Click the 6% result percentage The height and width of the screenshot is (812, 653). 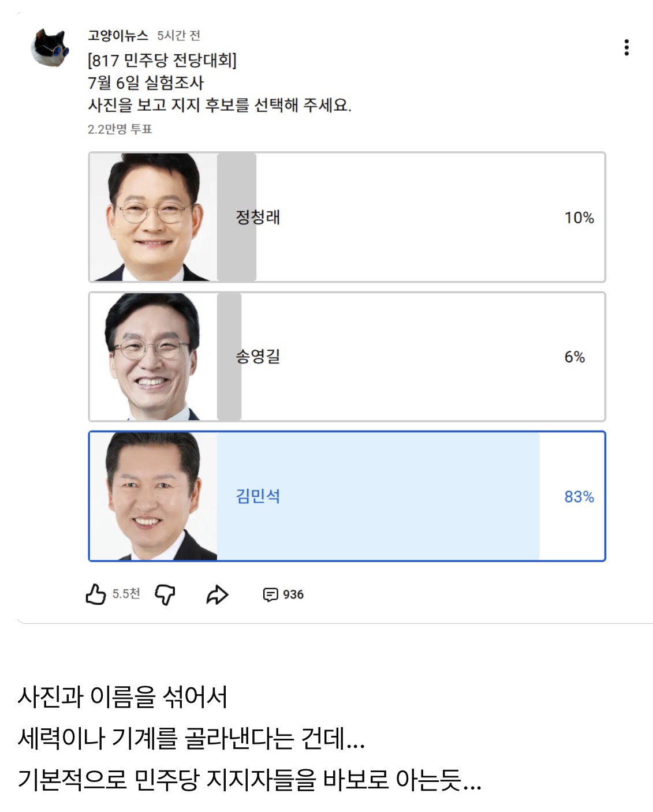574,357
